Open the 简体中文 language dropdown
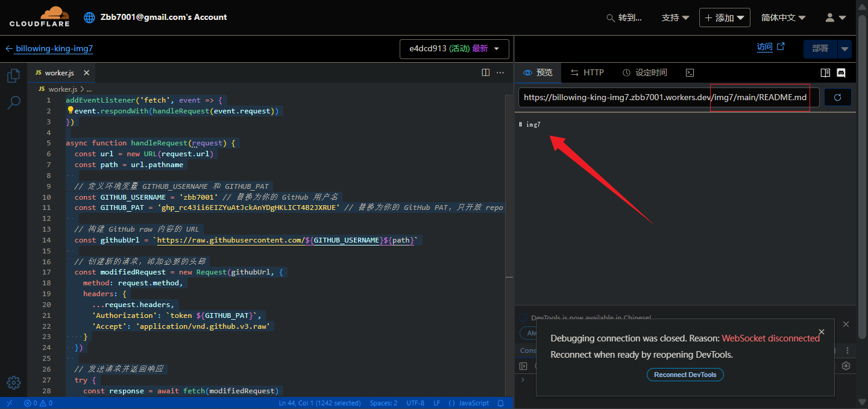Viewport: 868px width, 409px height. pyautogui.click(x=783, y=17)
